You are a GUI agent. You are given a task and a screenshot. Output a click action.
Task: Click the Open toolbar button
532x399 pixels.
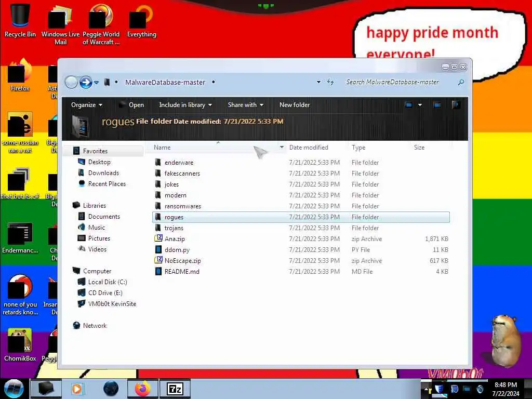pyautogui.click(x=131, y=105)
